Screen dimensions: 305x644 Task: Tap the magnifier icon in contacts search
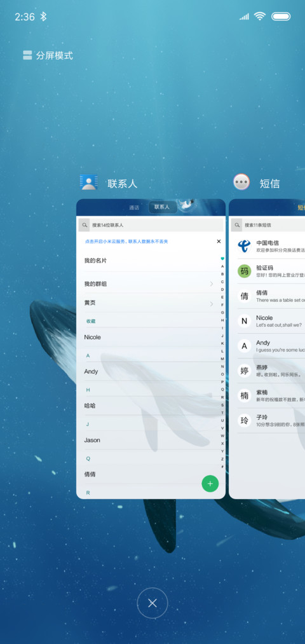(84, 225)
